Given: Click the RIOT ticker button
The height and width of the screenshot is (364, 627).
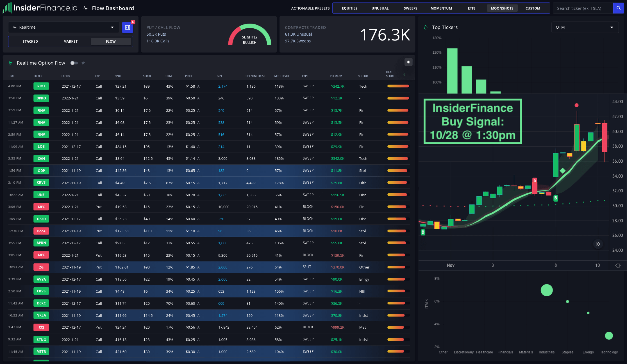Looking at the screenshot, I should tap(41, 86).
